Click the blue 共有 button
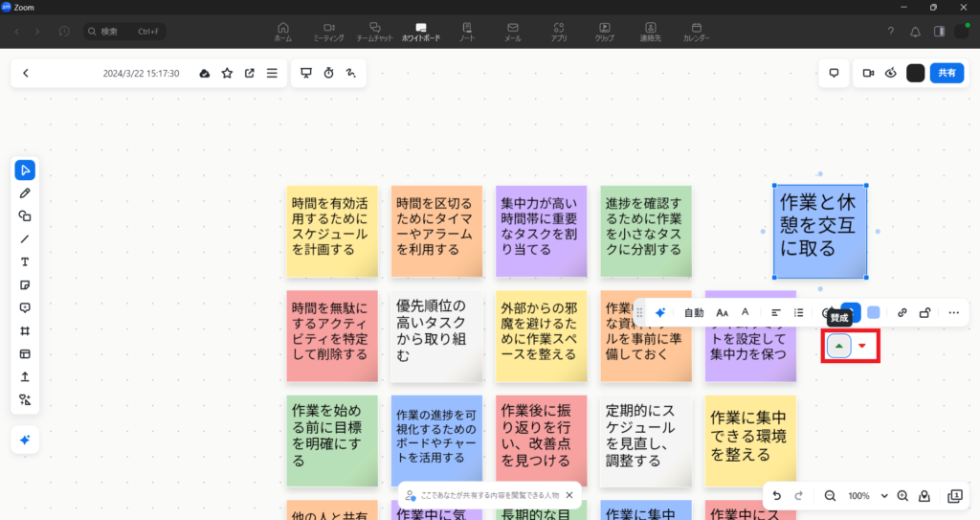The height and width of the screenshot is (520, 980). click(946, 73)
